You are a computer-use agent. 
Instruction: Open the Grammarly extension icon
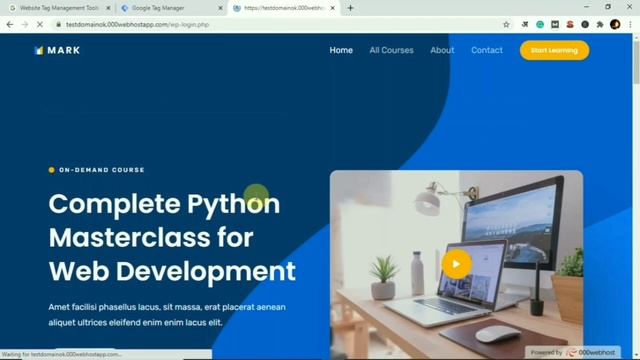(540, 24)
